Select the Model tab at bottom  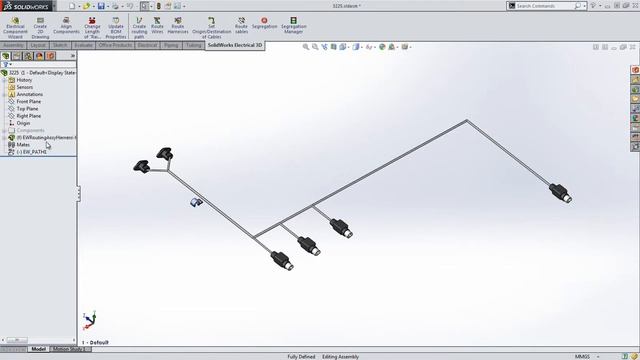tap(38, 349)
